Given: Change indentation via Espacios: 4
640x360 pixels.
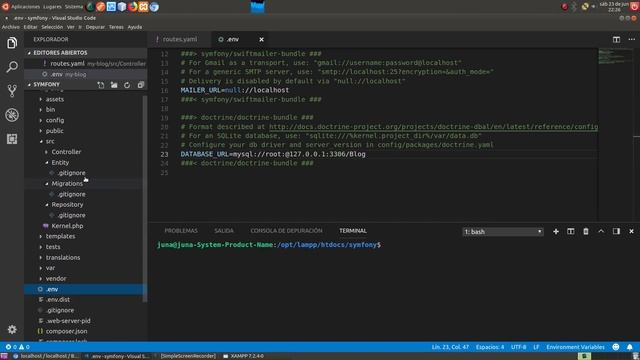Looking at the screenshot, I should [x=490, y=347].
